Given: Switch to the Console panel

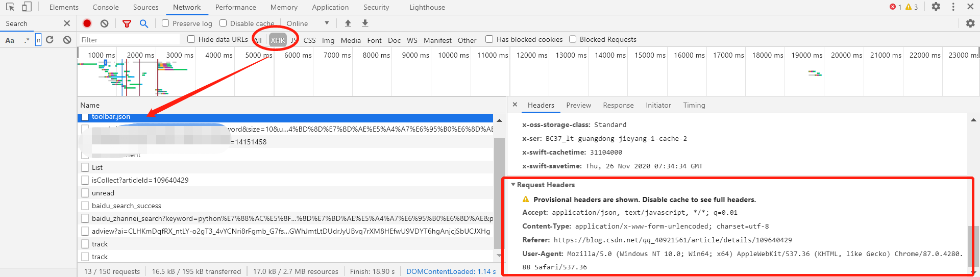Looking at the screenshot, I should point(106,7).
